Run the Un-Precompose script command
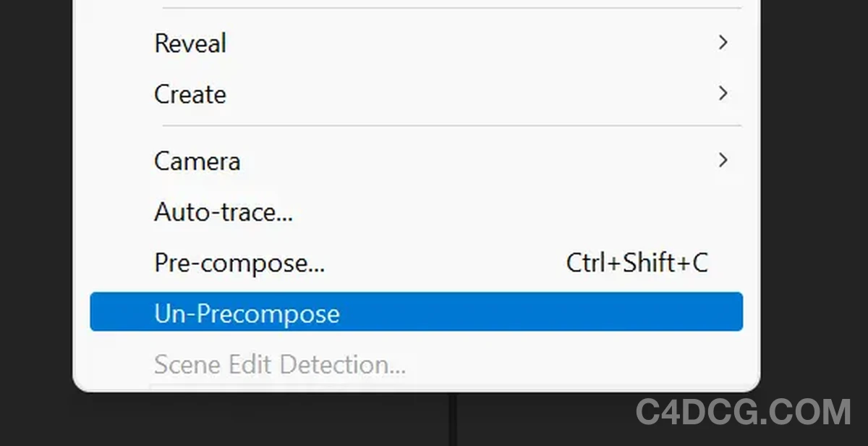Viewport: 868px width, 446px height. pos(247,312)
